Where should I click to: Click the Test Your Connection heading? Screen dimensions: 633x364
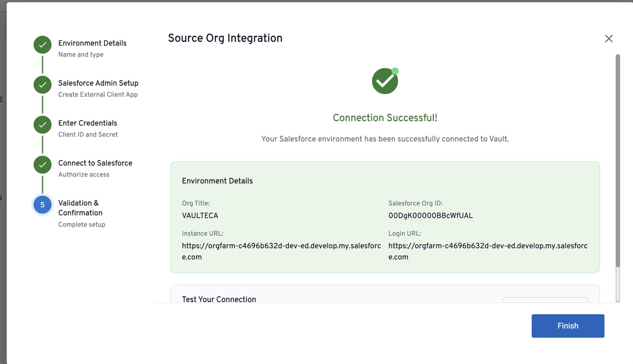click(219, 299)
